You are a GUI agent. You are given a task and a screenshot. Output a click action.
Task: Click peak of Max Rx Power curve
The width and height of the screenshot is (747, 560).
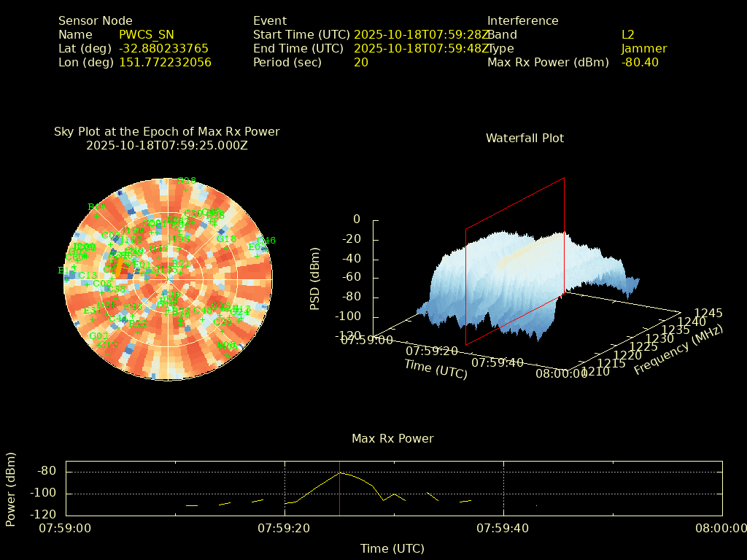(340, 472)
